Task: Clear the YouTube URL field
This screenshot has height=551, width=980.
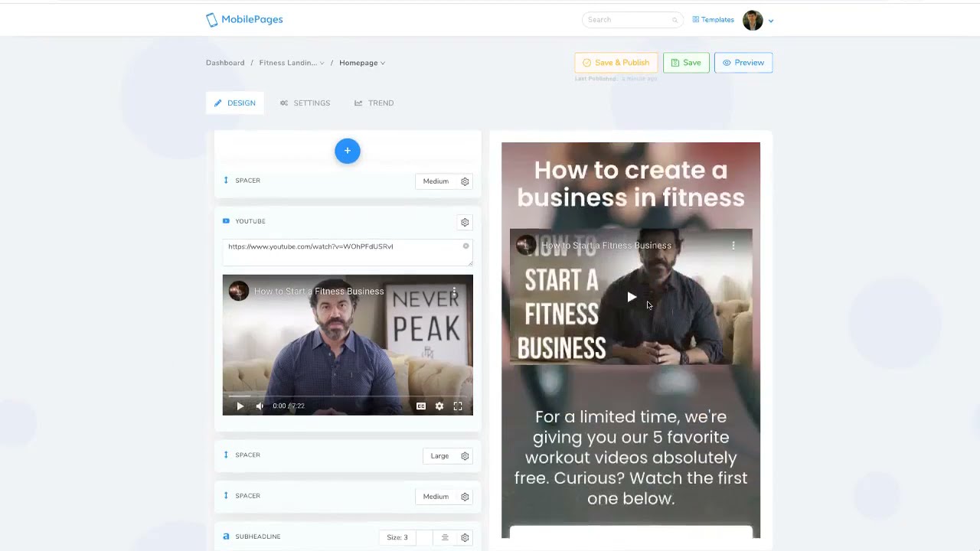Action: click(465, 246)
